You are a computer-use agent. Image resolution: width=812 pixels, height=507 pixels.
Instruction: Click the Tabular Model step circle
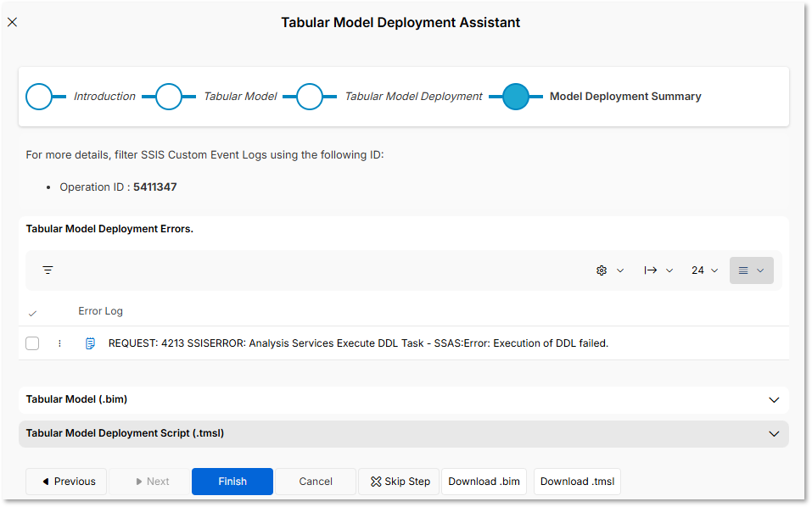coord(168,97)
